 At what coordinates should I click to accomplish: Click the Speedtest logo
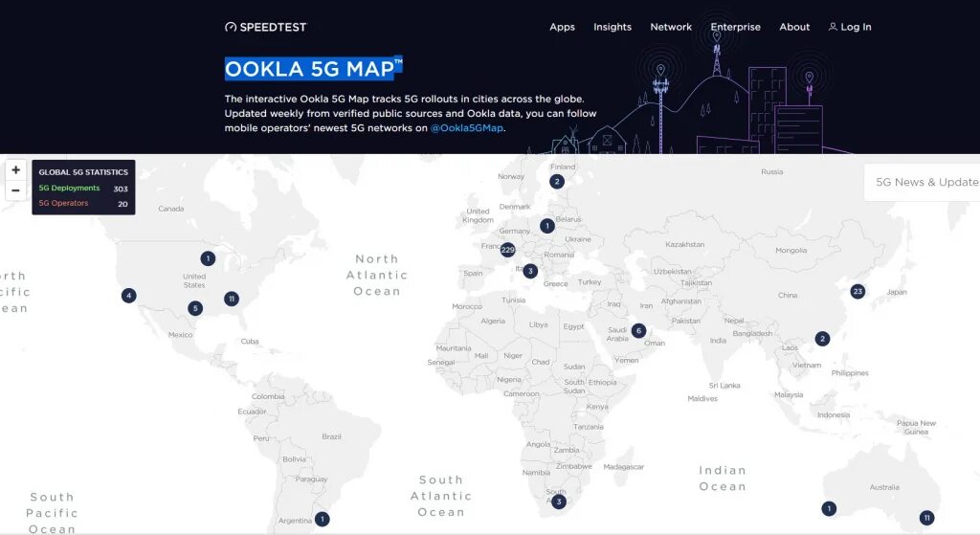tap(266, 27)
